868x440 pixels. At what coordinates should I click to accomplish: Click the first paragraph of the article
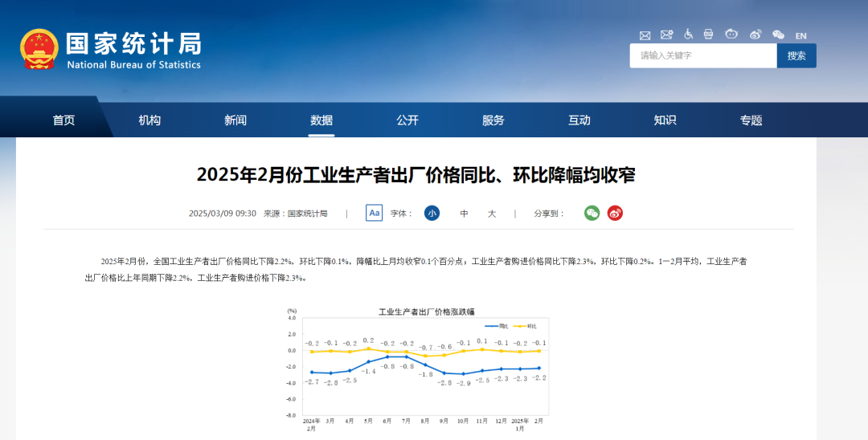point(416,270)
